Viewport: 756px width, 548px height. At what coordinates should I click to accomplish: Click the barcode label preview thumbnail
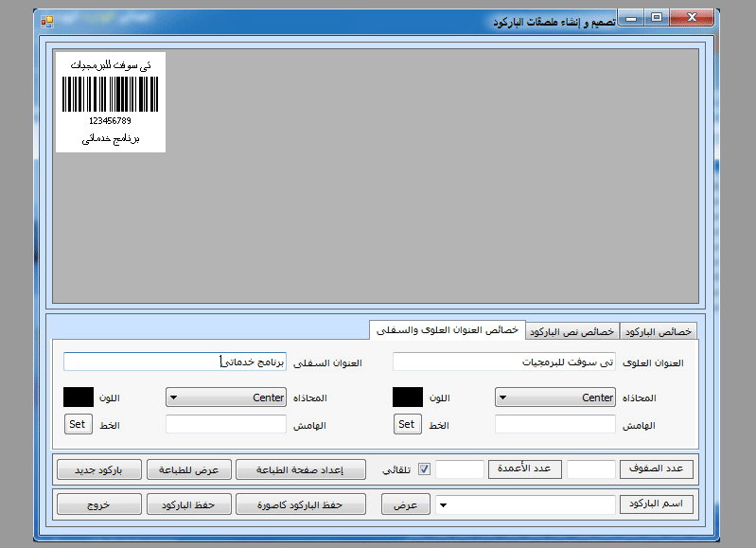111,102
